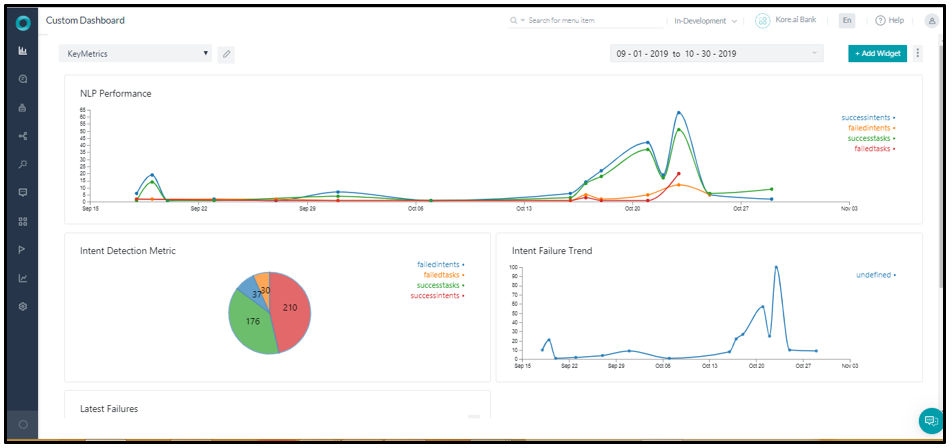Open the floating chat bubble button
This screenshot has height=448, width=952.
(931, 421)
